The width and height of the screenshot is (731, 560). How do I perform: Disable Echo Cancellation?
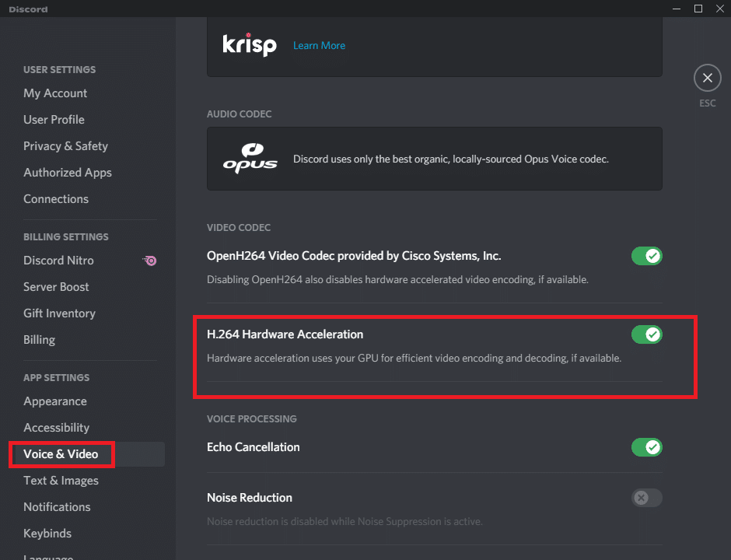pyautogui.click(x=646, y=447)
